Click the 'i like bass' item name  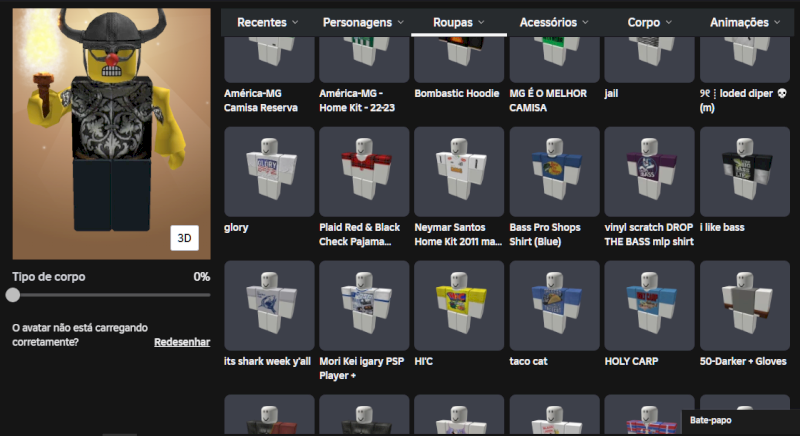point(722,227)
